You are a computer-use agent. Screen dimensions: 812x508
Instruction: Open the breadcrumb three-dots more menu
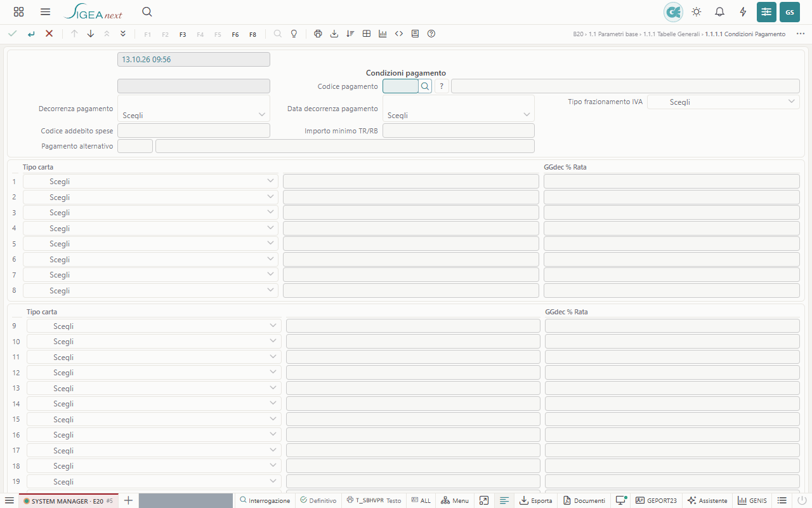pos(801,34)
